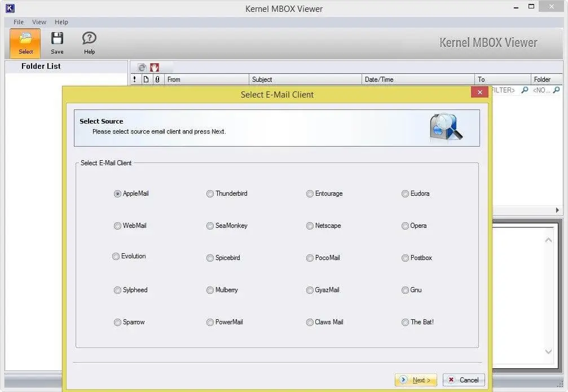Click the Select folder toolbar icon
The image size is (568, 392).
pyautogui.click(x=25, y=43)
